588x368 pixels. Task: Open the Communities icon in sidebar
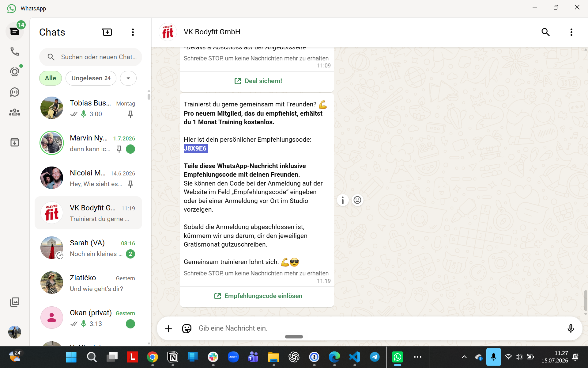pos(14,112)
